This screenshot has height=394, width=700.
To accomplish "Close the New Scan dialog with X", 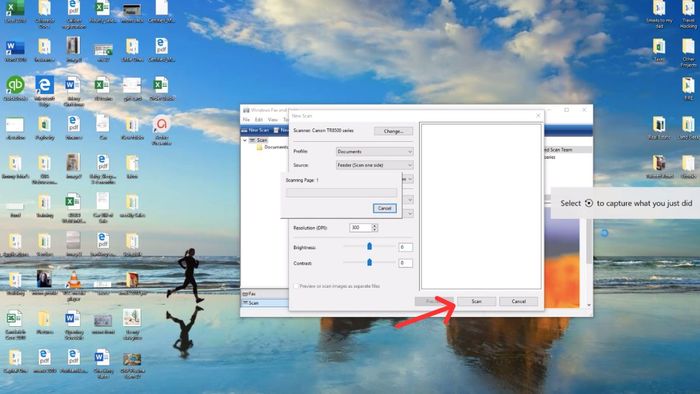I will tap(538, 116).
